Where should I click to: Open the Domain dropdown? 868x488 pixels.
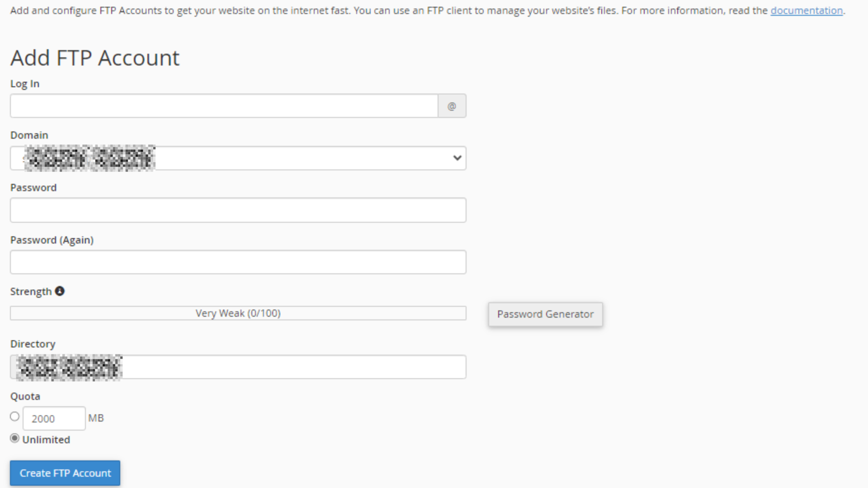(x=238, y=158)
